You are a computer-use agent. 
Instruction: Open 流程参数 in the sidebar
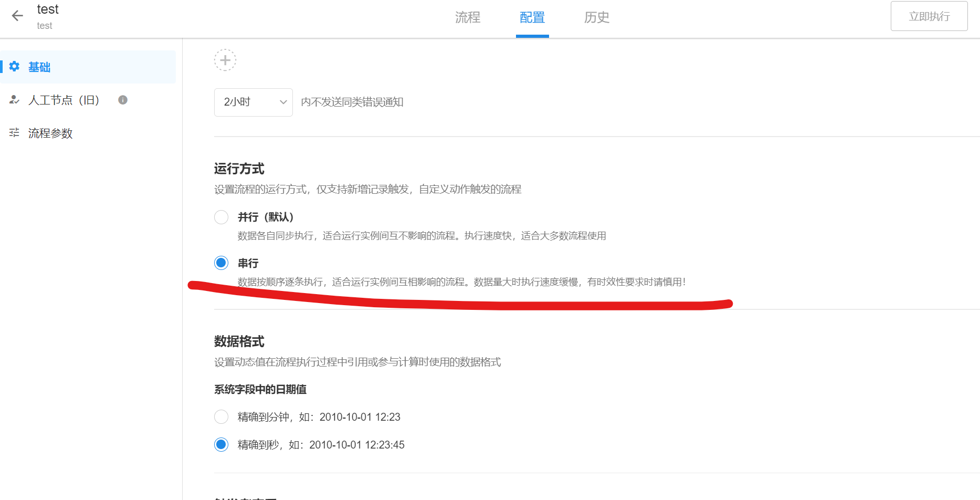pos(50,133)
